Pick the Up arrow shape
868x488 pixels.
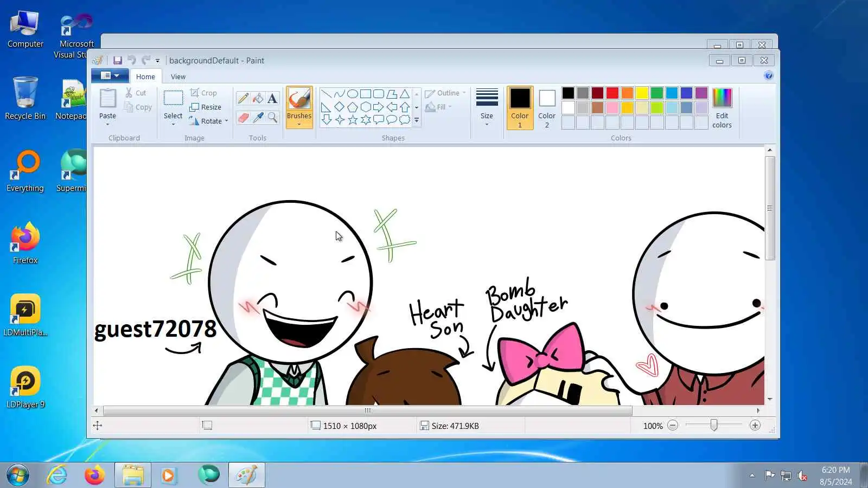pos(404,107)
